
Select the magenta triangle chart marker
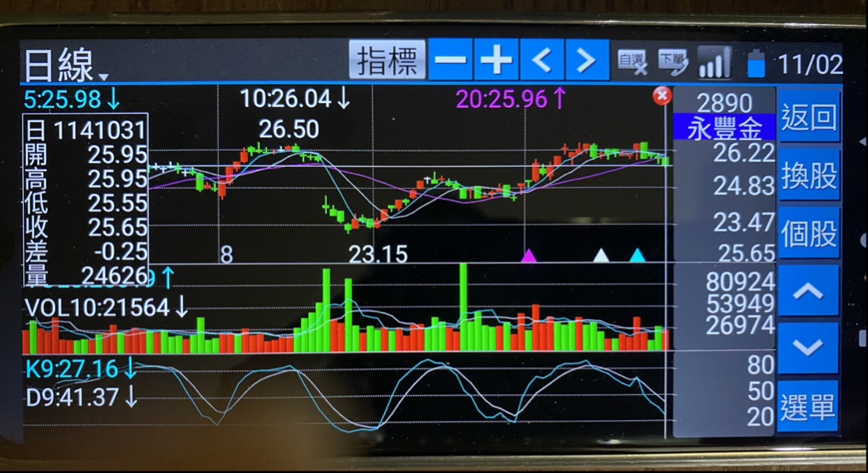click(x=529, y=255)
